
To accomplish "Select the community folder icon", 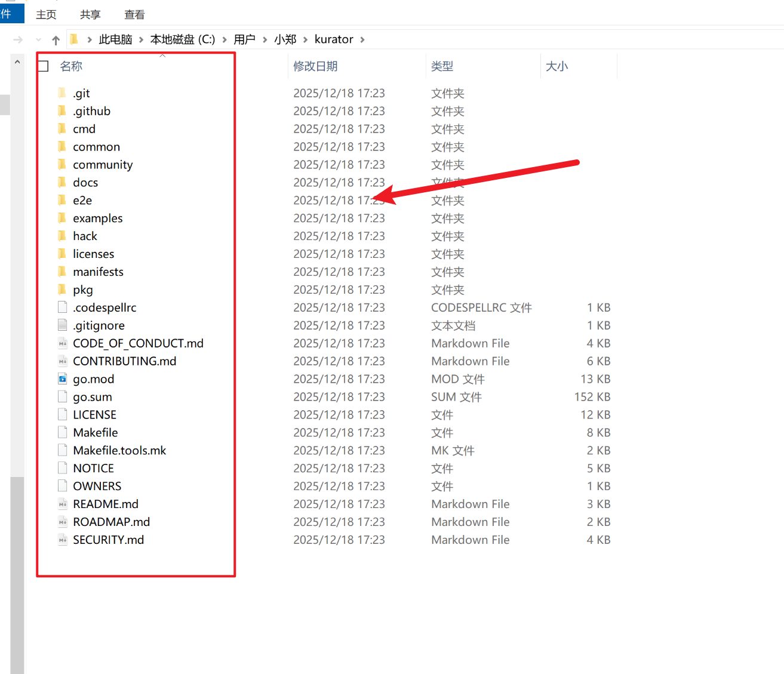I will 62,164.
